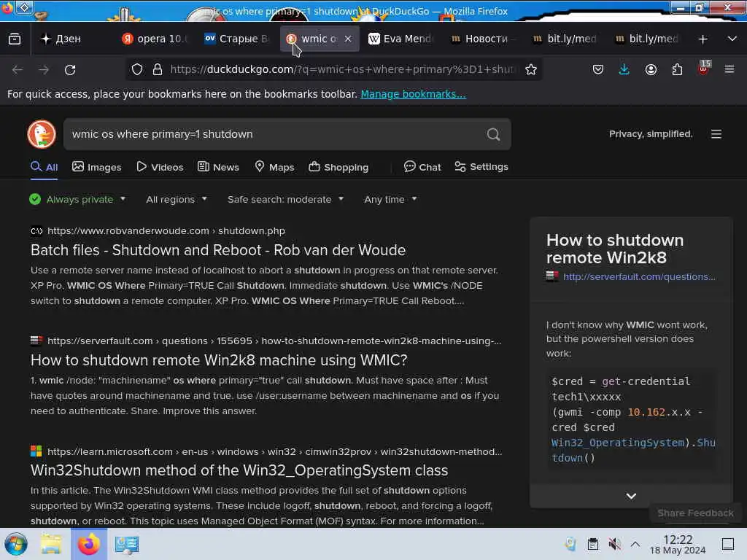Screen dimensions: 747x560
Task: Click the Manage bookmarks link
Action: tap(413, 94)
